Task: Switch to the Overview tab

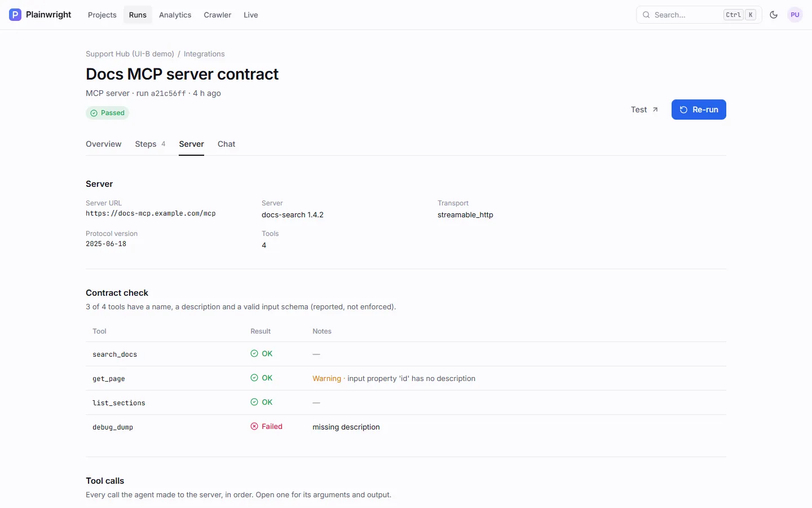Action: point(104,144)
